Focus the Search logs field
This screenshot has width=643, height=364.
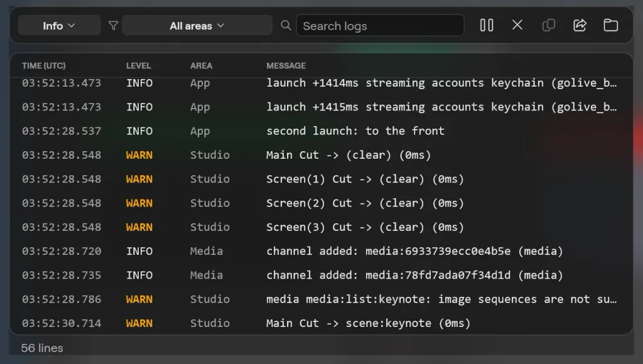(x=380, y=25)
